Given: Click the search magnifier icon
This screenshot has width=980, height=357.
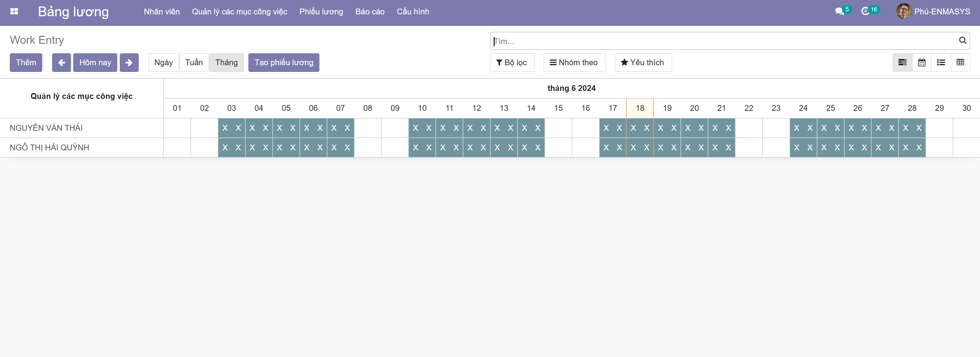Looking at the screenshot, I should 962,40.
